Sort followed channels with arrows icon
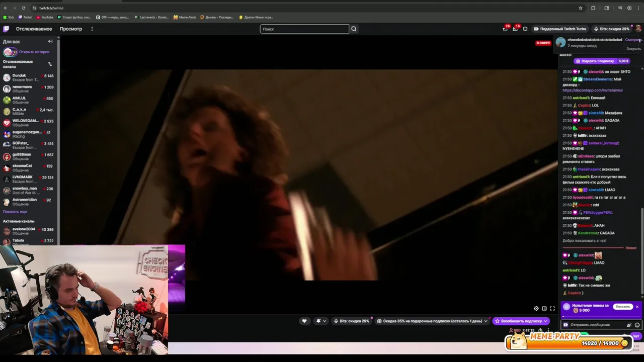The width and height of the screenshot is (644, 362). click(x=50, y=64)
